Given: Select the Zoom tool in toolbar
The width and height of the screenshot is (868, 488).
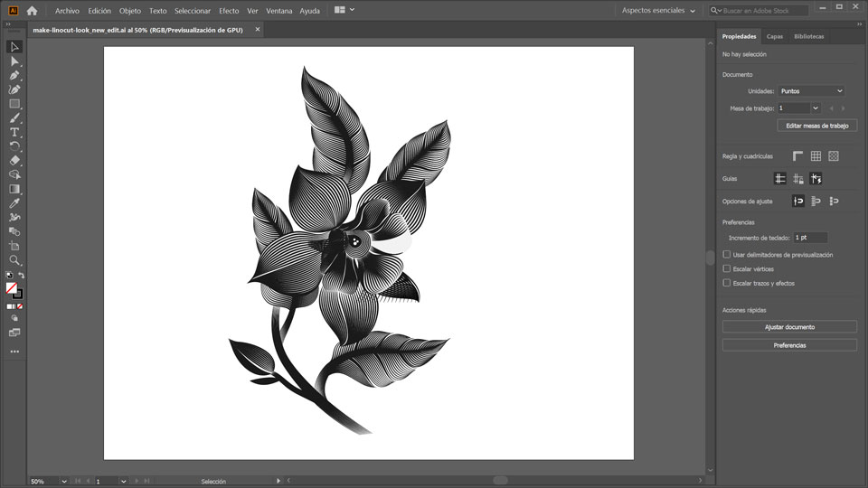Looking at the screenshot, I should tap(14, 259).
